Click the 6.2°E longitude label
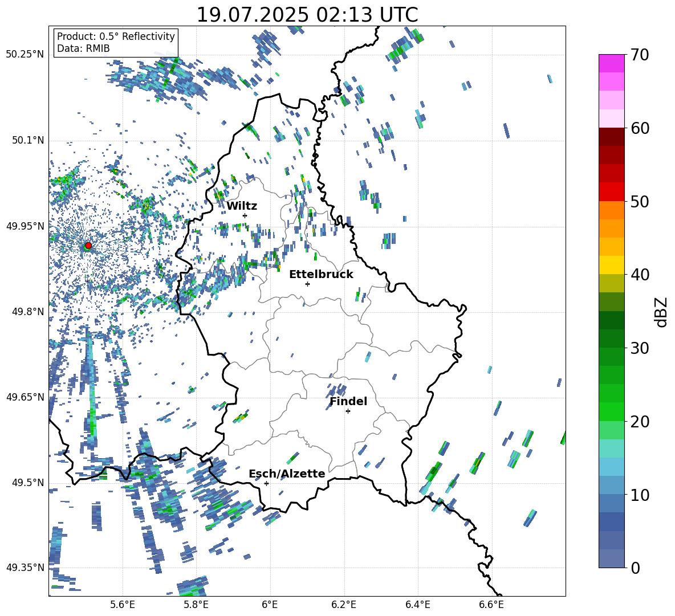The width and height of the screenshot is (675, 616). point(344,605)
